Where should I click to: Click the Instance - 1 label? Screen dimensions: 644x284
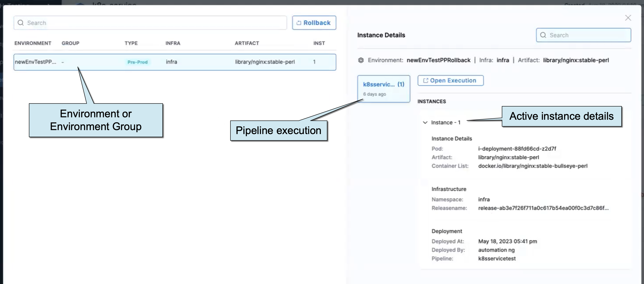pos(445,122)
